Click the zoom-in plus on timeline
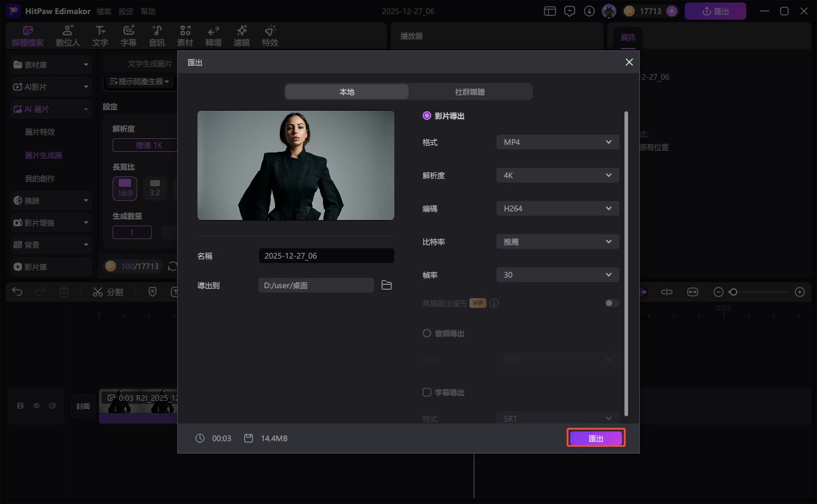Image resolution: width=817 pixels, height=504 pixels. [799, 292]
